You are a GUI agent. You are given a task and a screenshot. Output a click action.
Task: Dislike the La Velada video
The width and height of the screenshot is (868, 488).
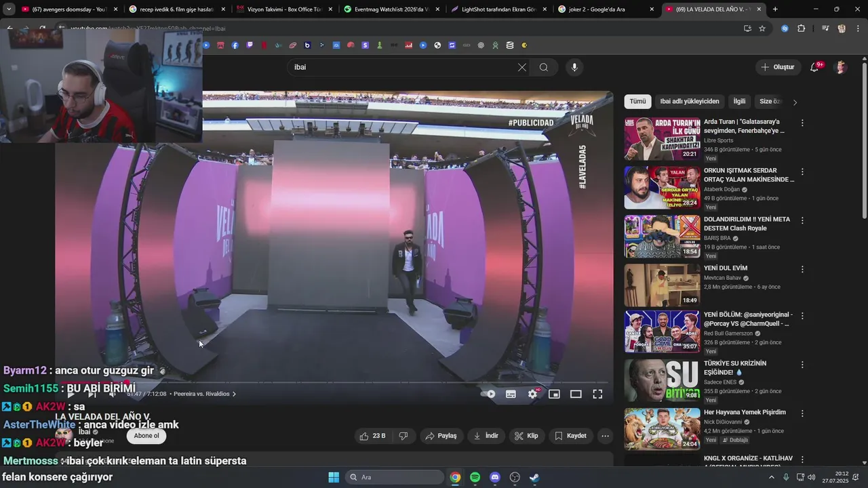click(x=403, y=436)
